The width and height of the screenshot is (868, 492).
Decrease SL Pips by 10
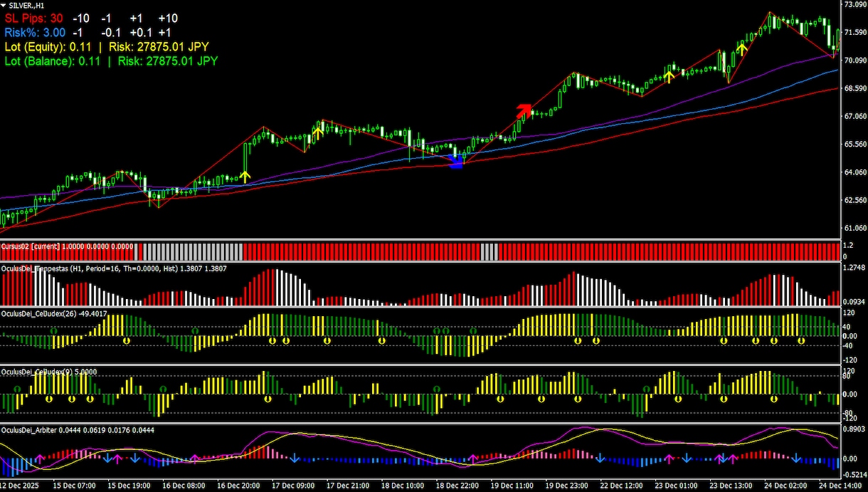coord(81,18)
